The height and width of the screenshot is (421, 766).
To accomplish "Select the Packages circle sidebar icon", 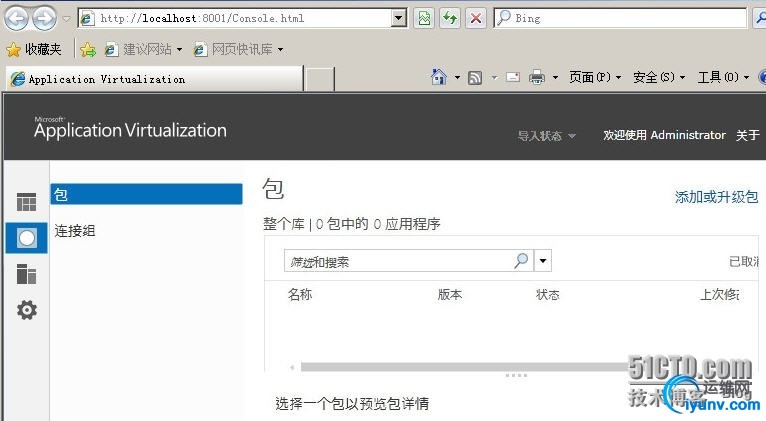I will pos(26,238).
